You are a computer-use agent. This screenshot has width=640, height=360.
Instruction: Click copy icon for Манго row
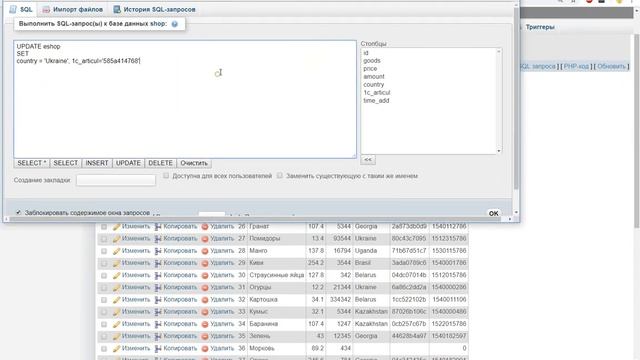coord(158,251)
